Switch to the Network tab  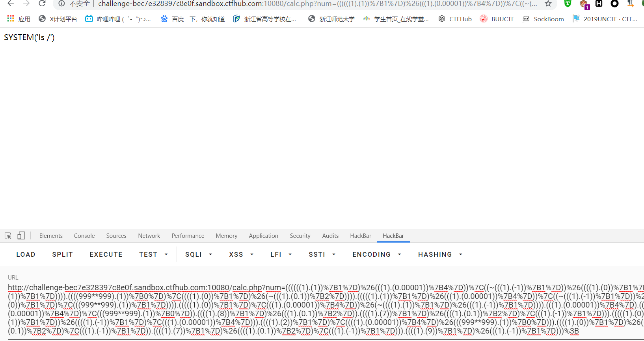point(149,236)
